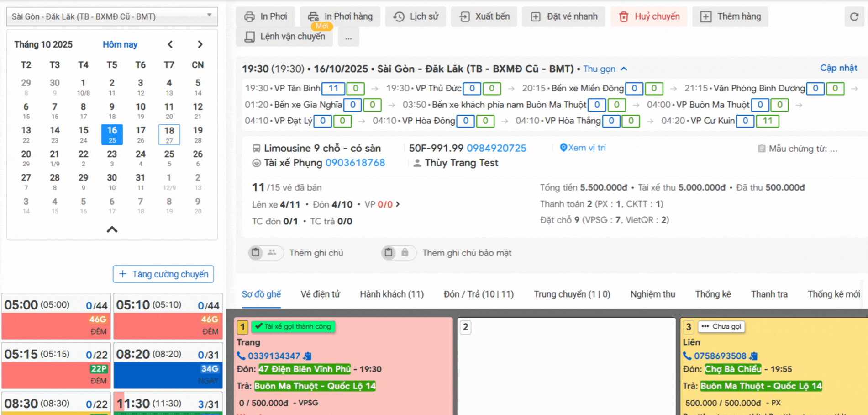Image resolution: width=868 pixels, height=415 pixels.
Task: Click the Huỷ chuyến button
Action: click(x=649, y=17)
